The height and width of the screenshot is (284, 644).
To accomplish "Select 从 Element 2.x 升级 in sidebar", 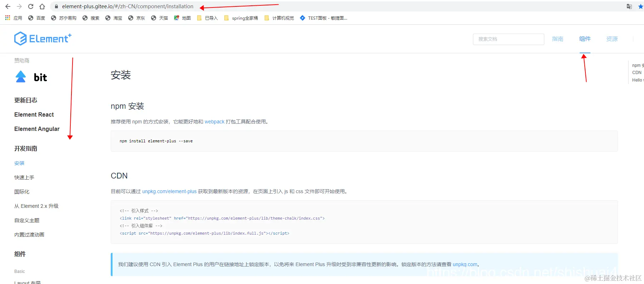I will [x=36, y=206].
